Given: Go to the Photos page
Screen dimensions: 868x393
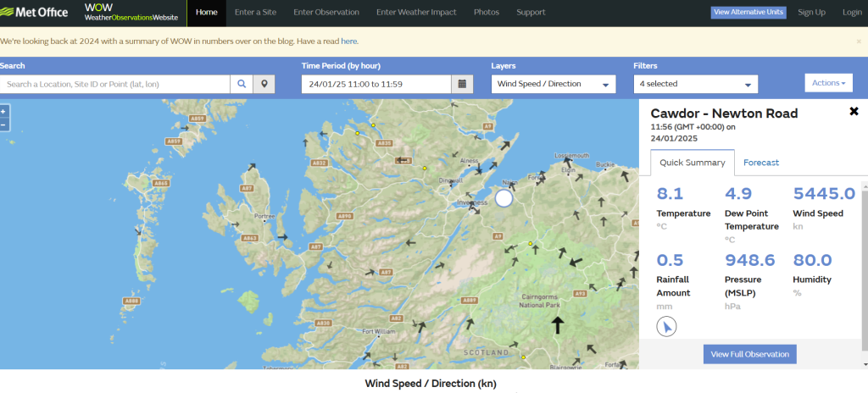Looking at the screenshot, I should pyautogui.click(x=486, y=13).
